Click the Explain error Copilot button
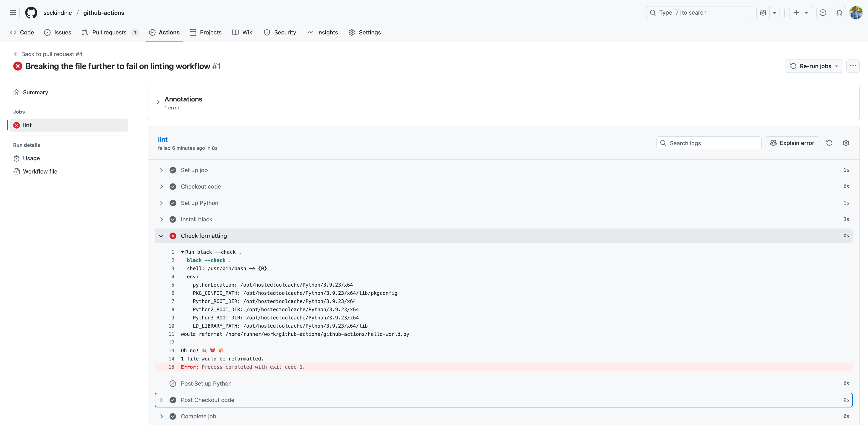Image resolution: width=868 pixels, height=425 pixels. (792, 143)
